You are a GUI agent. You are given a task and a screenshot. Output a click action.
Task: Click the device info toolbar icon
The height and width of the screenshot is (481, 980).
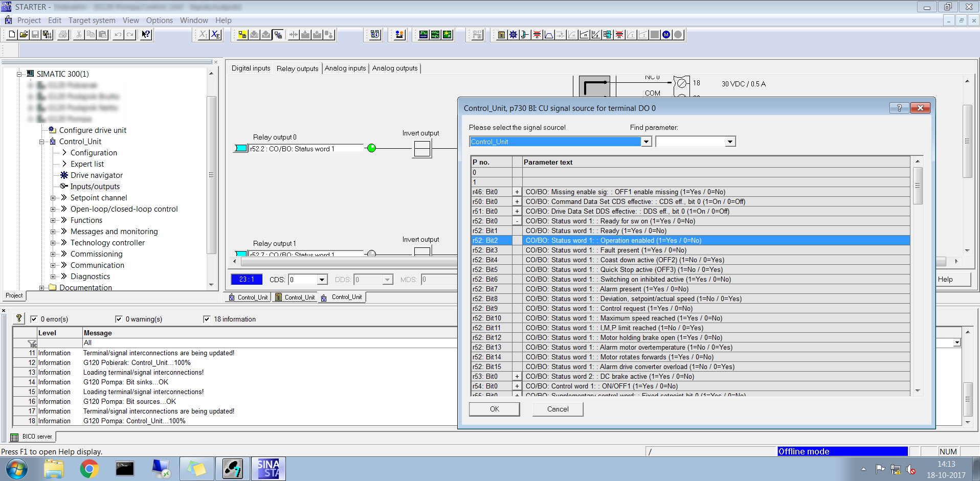(375, 34)
